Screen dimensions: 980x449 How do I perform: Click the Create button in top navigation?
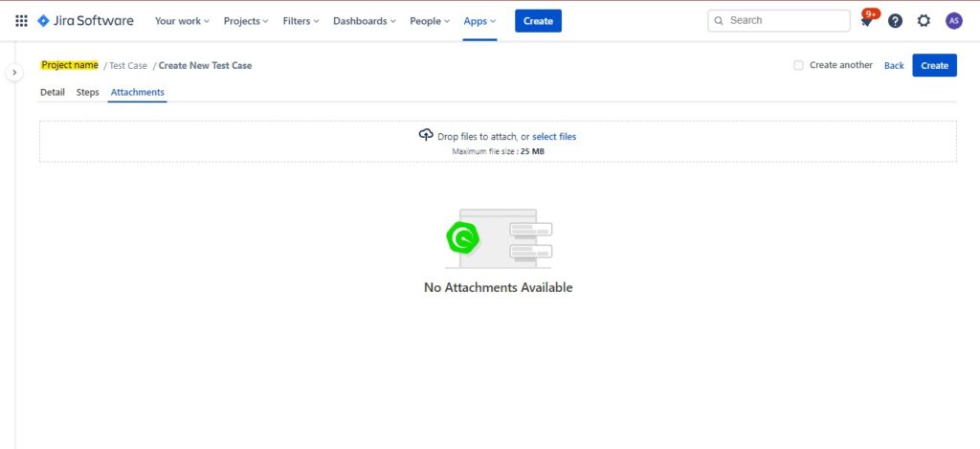pos(538,21)
